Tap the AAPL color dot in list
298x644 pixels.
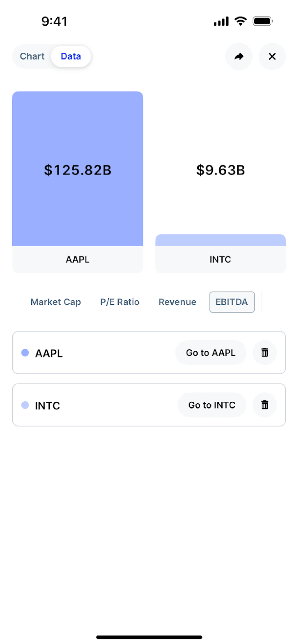tap(25, 353)
